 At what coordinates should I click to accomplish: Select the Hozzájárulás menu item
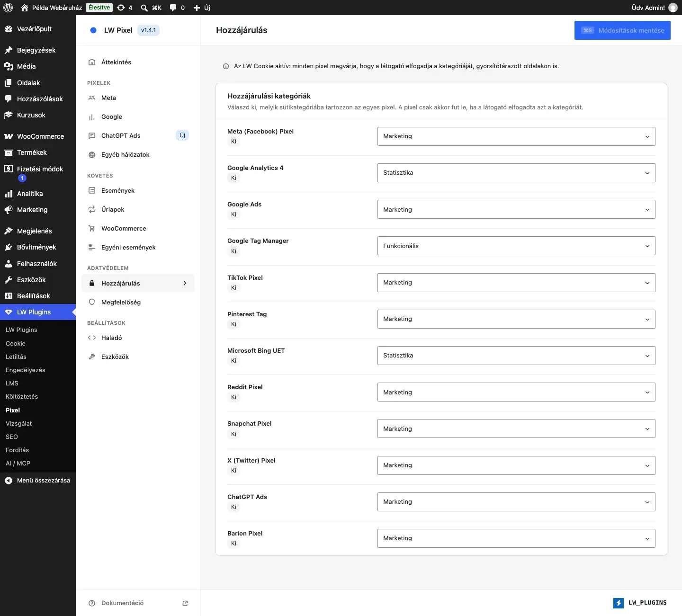(x=138, y=283)
